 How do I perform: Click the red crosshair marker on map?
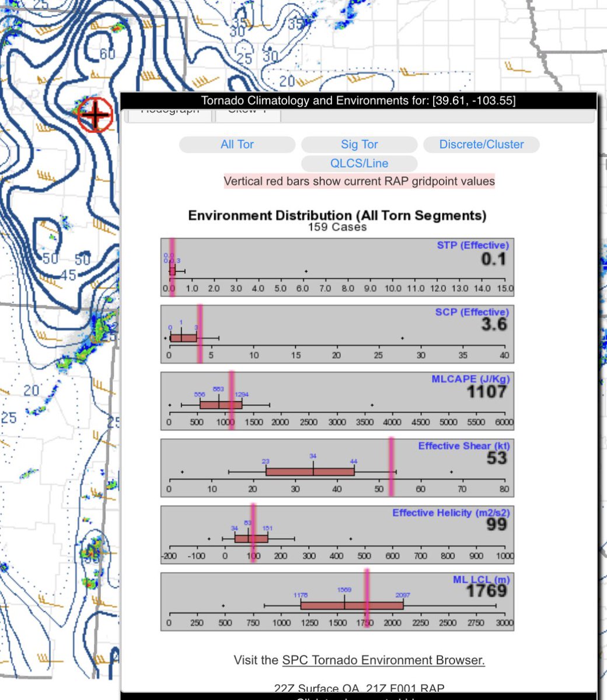click(95, 115)
